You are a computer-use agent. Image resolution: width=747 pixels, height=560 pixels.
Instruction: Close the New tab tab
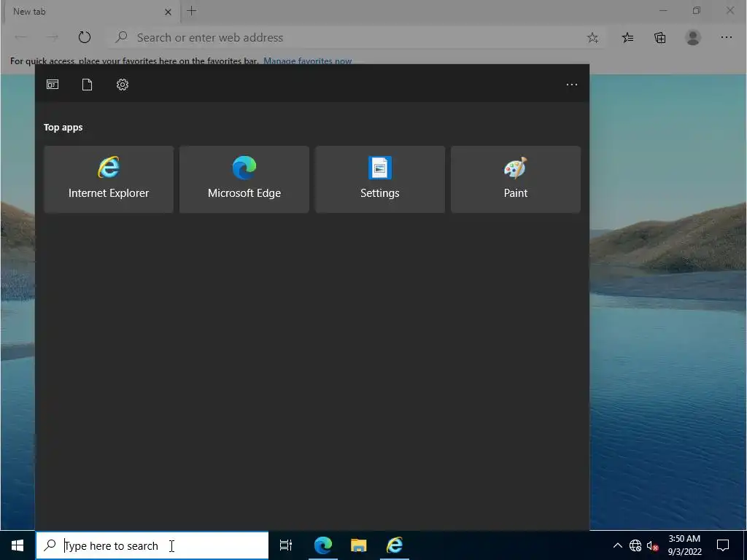point(168,12)
